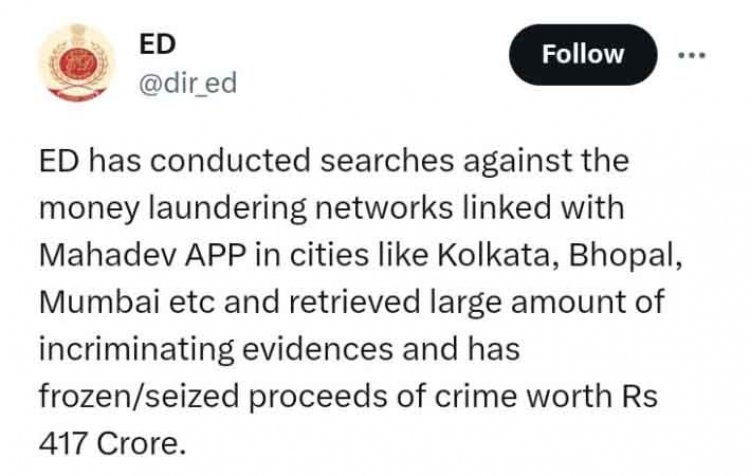The height and width of the screenshot is (476, 750).
Task: Click the word 'Mahadev' in the tweet
Action: click(108, 255)
